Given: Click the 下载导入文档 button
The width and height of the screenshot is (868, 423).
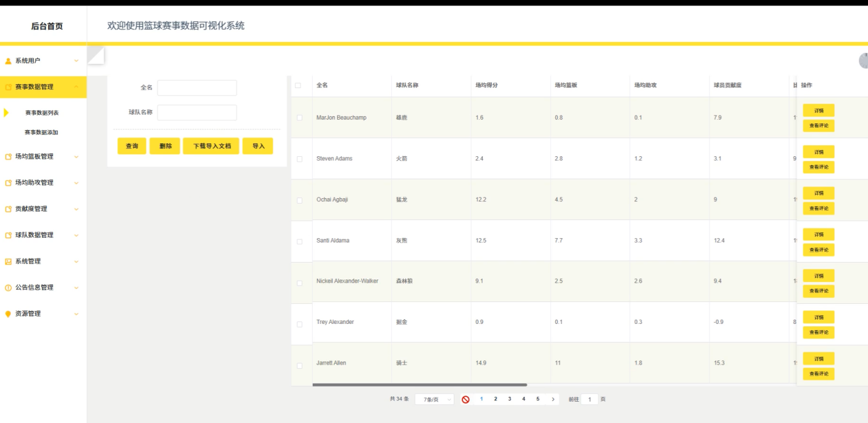Looking at the screenshot, I should coord(211,146).
